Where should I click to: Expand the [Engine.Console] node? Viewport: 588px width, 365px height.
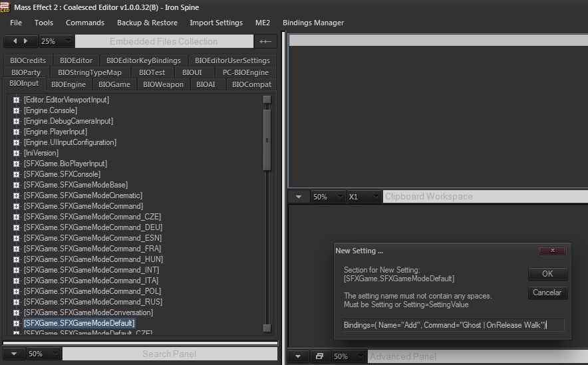click(16, 110)
